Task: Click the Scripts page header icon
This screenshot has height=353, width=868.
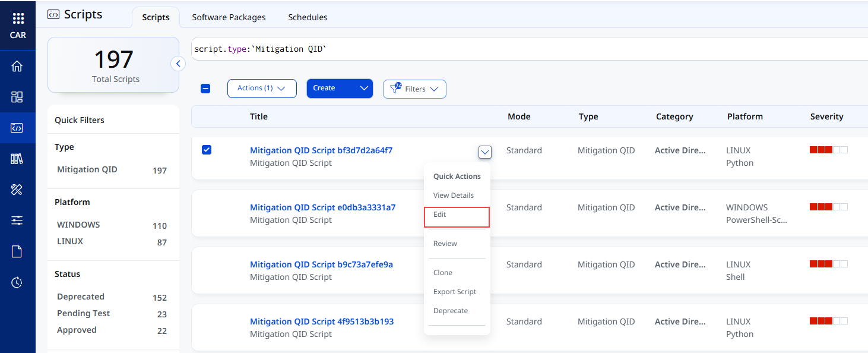Action: [53, 15]
